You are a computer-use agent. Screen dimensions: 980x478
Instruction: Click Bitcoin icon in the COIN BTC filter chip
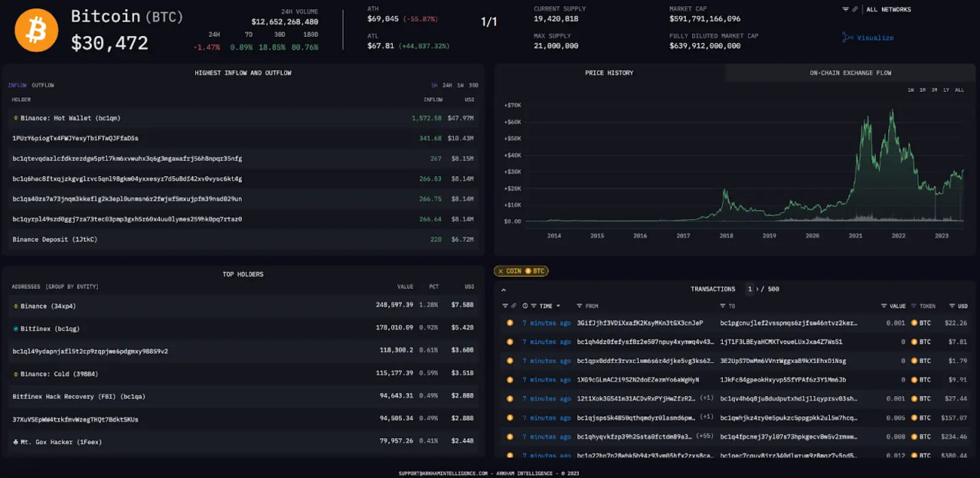528,271
